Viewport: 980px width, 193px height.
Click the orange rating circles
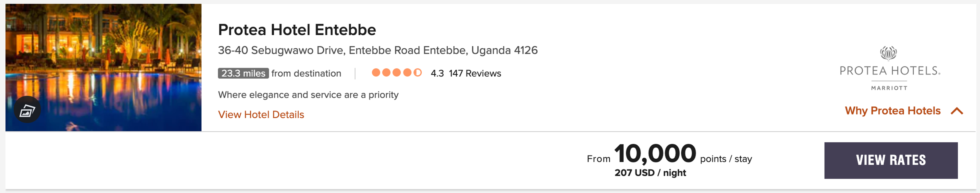396,73
